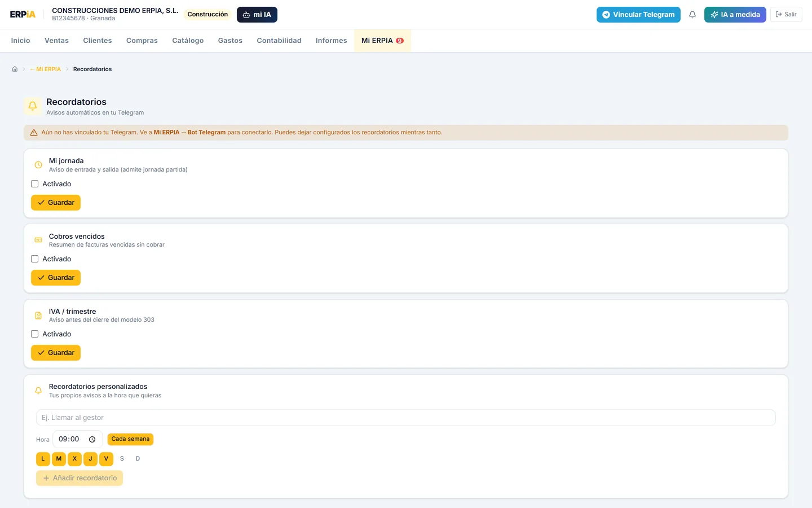812x508 pixels.
Task: Enable Activado checkbox for Cobros vencidos
Action: click(35, 259)
